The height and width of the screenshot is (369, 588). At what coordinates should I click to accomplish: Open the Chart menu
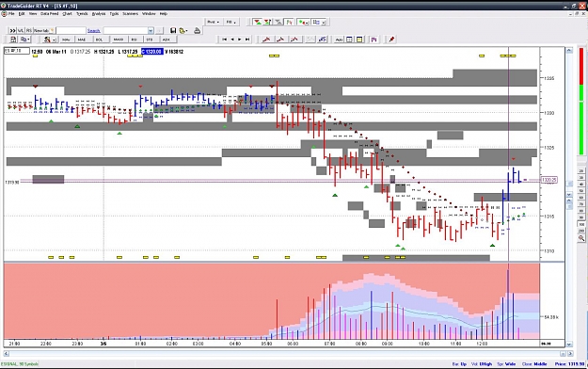(67, 13)
